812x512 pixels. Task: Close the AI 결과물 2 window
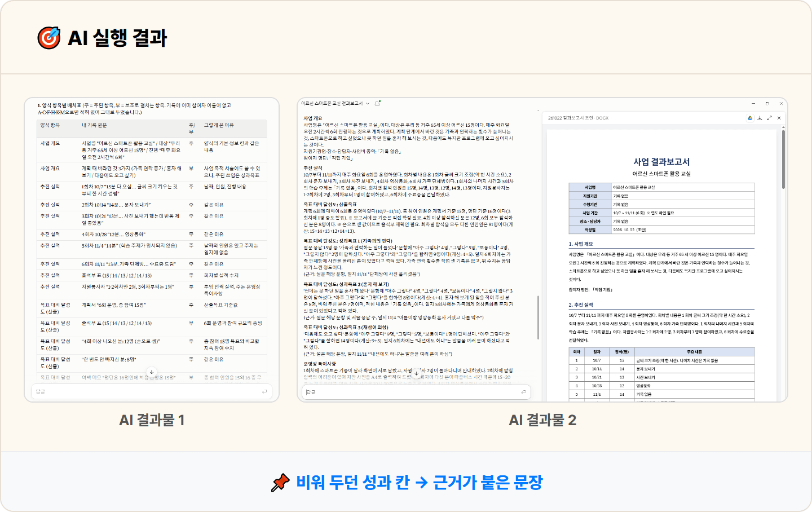[x=781, y=104]
